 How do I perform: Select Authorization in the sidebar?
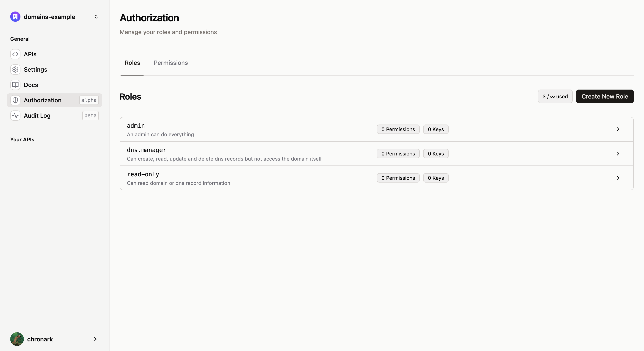pos(55,100)
